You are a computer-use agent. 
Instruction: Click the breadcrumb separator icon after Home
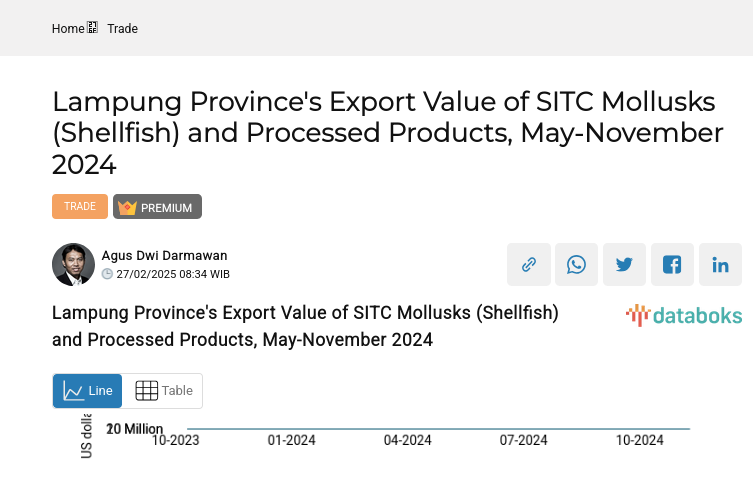pyautogui.click(x=93, y=29)
